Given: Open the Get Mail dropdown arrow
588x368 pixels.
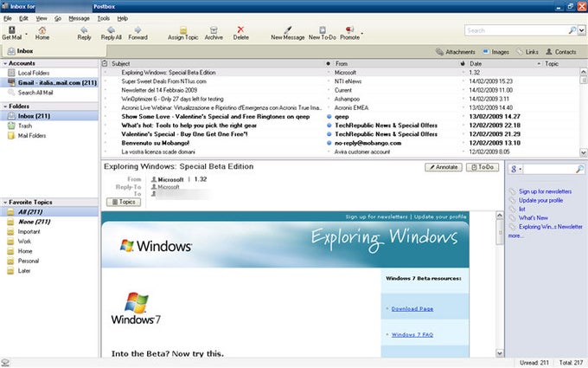Looking at the screenshot, I should [x=26, y=34].
